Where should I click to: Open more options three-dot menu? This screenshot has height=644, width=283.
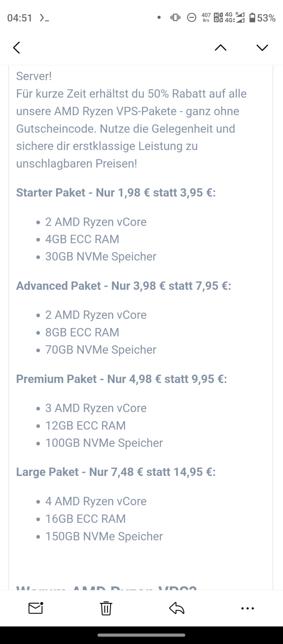tap(247, 608)
